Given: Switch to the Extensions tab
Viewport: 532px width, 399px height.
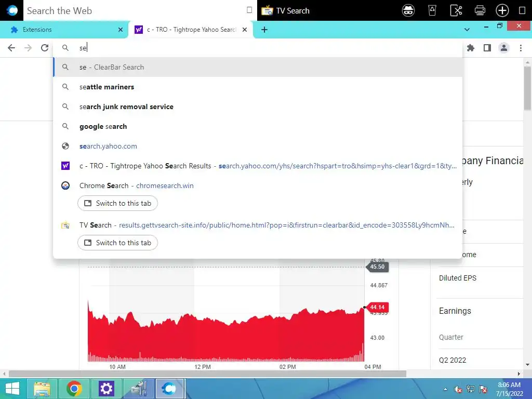Looking at the screenshot, I should tap(64, 30).
